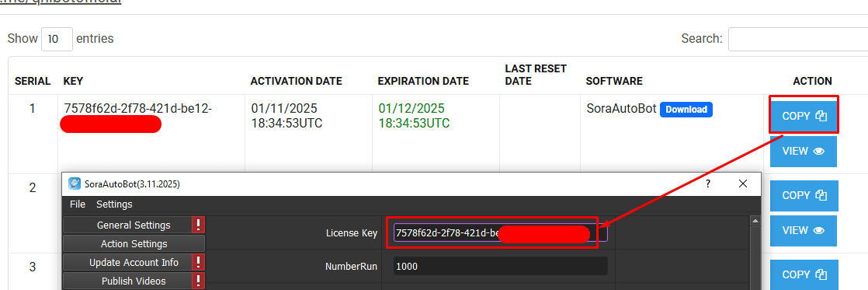
Task: Click the COPY button for serial 2
Action: pos(804,195)
